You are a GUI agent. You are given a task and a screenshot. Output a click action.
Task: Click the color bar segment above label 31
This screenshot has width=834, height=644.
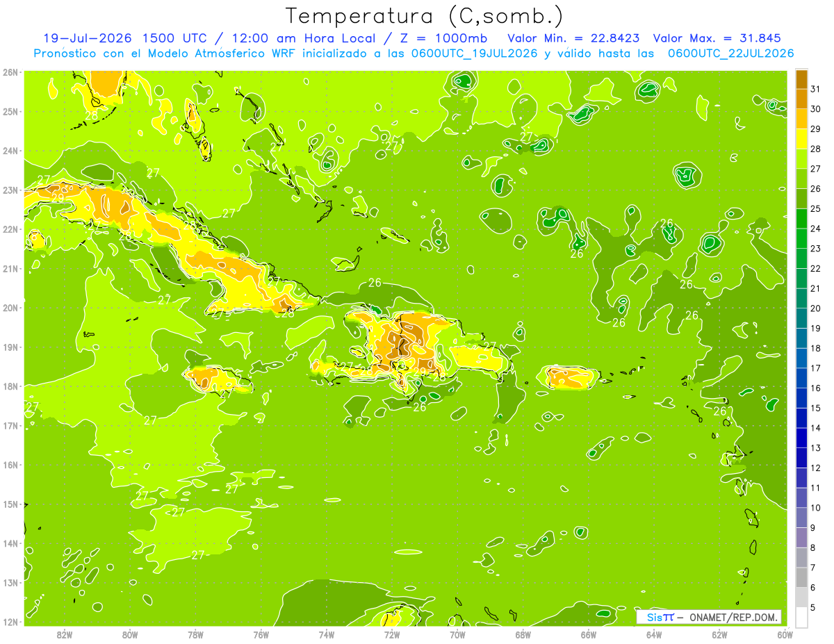coord(801,79)
